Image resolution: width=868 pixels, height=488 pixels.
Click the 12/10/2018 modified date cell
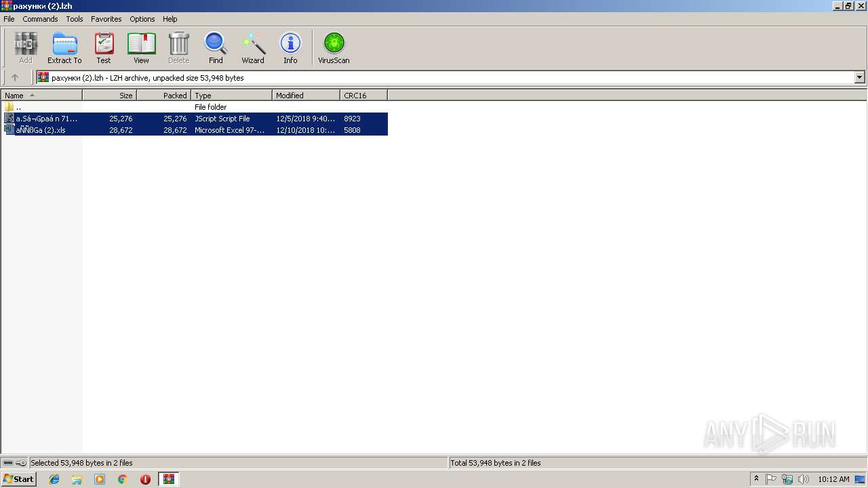pos(306,130)
